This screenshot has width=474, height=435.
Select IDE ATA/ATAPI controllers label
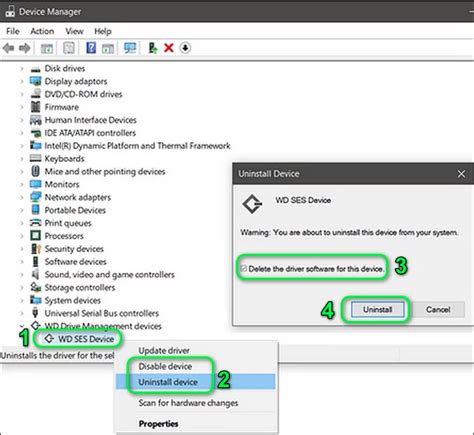tap(90, 133)
